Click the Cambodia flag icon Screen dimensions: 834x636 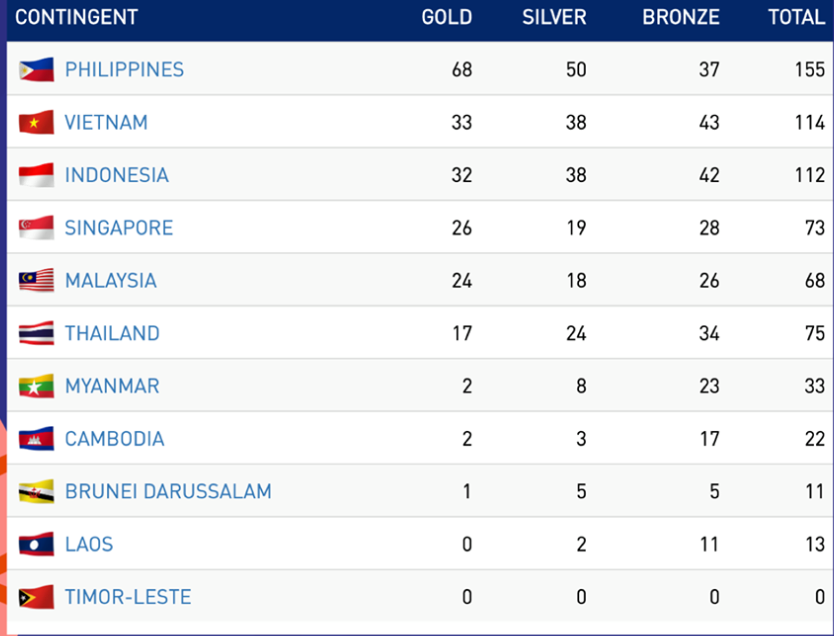pyautogui.click(x=37, y=439)
